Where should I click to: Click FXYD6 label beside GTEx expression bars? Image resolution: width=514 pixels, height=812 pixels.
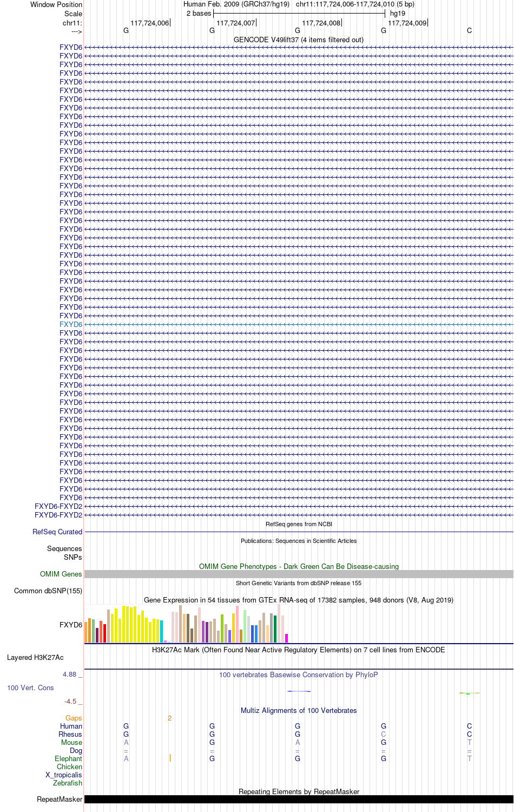[71, 625]
